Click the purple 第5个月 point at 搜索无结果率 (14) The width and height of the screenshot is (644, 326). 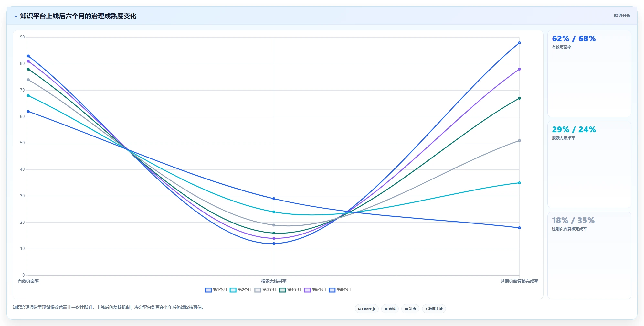pos(274,238)
